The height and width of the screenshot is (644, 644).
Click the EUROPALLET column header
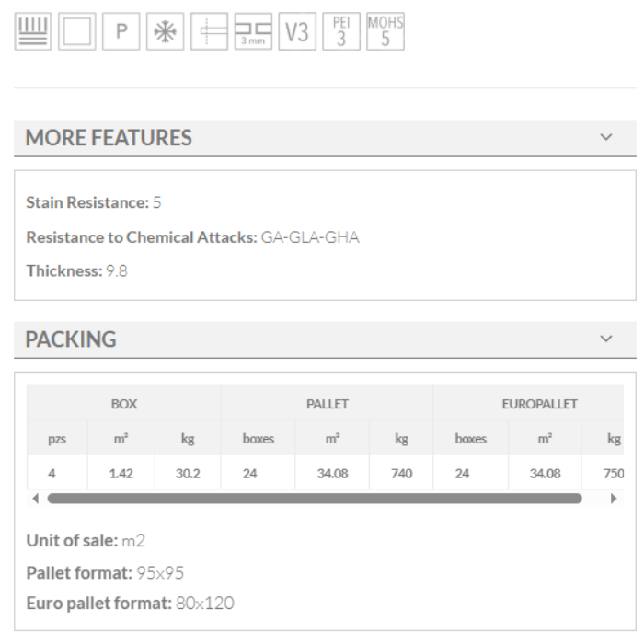pyautogui.click(x=538, y=404)
